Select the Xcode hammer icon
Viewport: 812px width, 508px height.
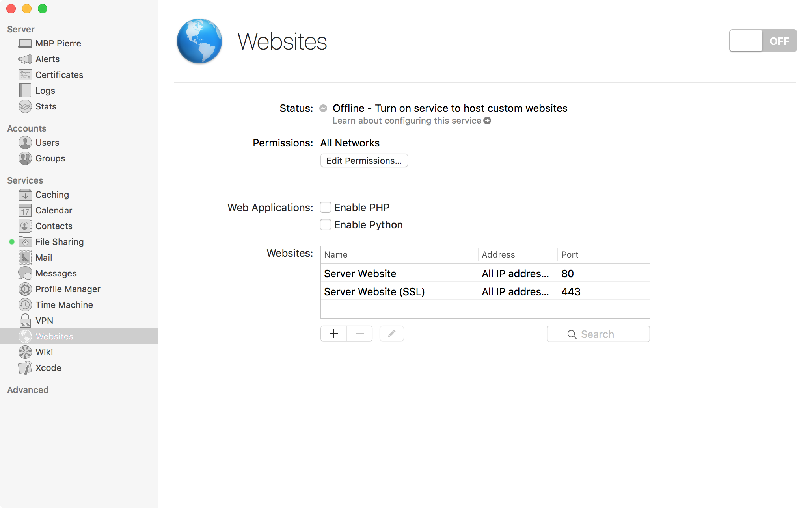[x=25, y=368]
